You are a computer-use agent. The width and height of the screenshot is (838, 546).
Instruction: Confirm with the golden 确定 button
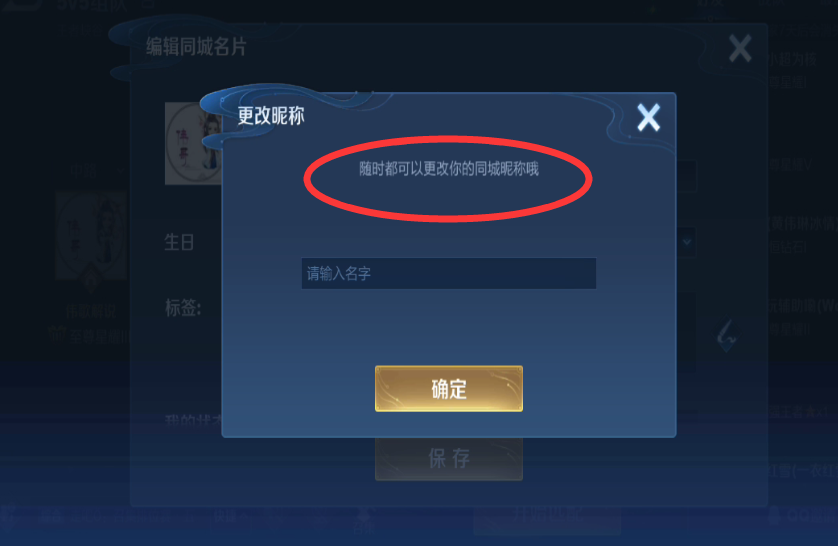pos(448,388)
